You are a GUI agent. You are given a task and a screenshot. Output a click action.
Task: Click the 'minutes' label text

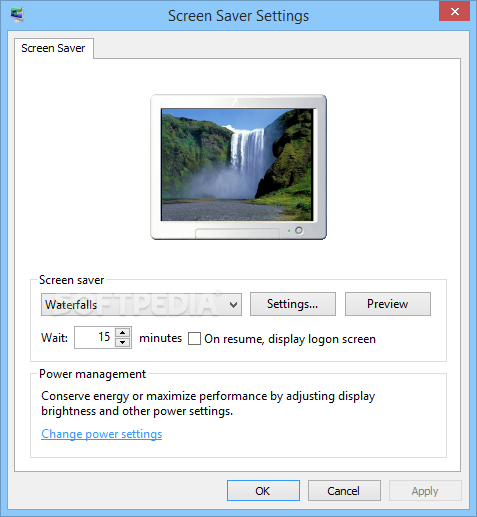pos(160,338)
